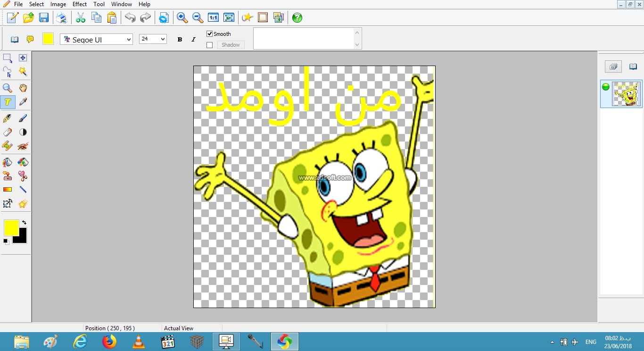
Task: Toggle the Smooth checkbox
Action: pos(210,34)
